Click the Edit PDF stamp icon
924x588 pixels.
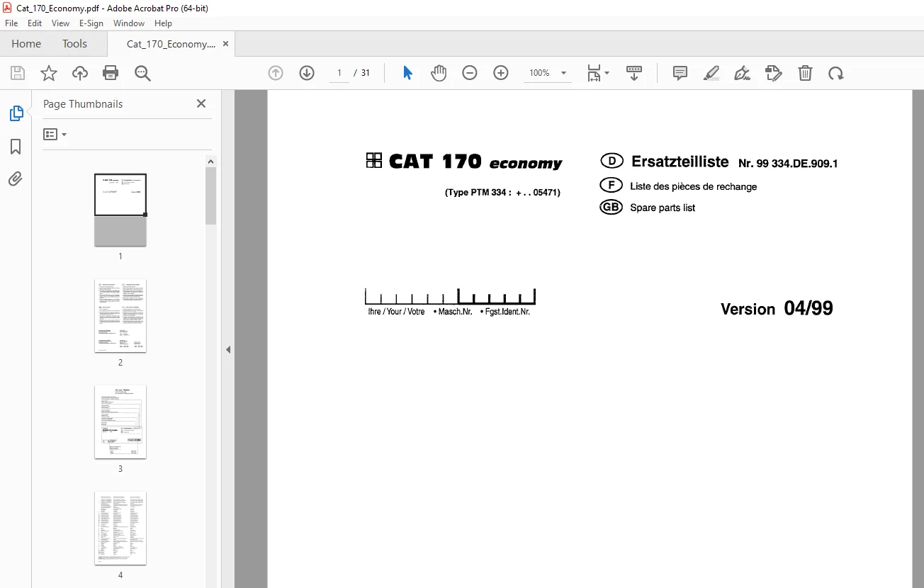pos(773,73)
